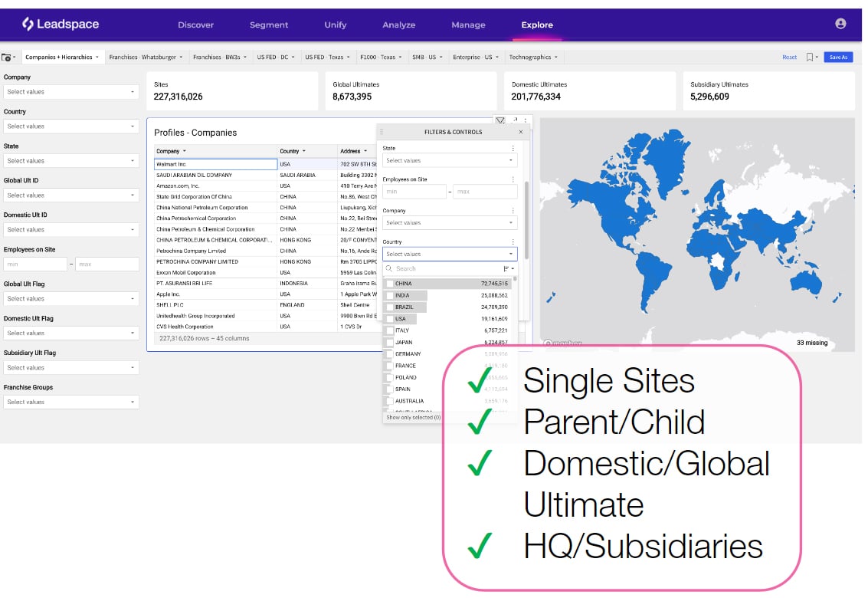868x598 pixels.
Task: Click the Filters & Controls panel scrollbar
Action: [x=526, y=220]
